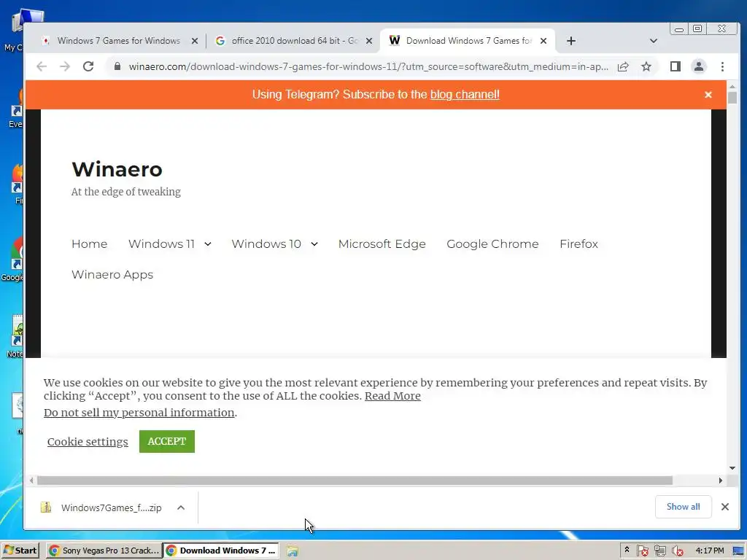Close the Download Windows 7 Games tab
The width and height of the screenshot is (747, 560).
coord(543,41)
